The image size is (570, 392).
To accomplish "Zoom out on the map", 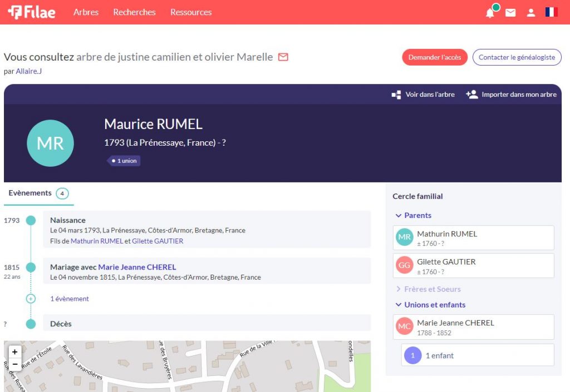I will click(x=14, y=364).
